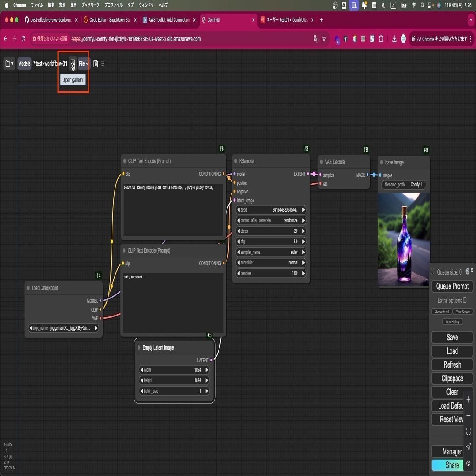Toggle the Extra options checkbox
The width and height of the screenshot is (476, 476).
pyautogui.click(x=465, y=300)
